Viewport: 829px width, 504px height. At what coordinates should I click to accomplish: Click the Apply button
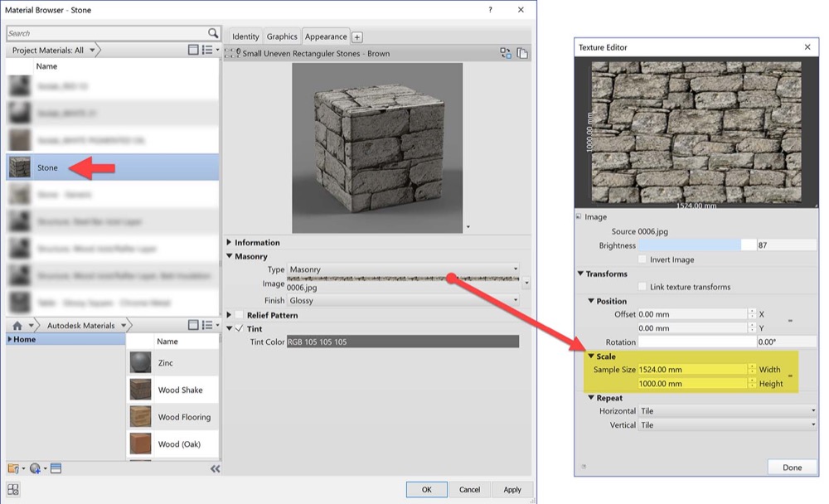click(x=511, y=489)
